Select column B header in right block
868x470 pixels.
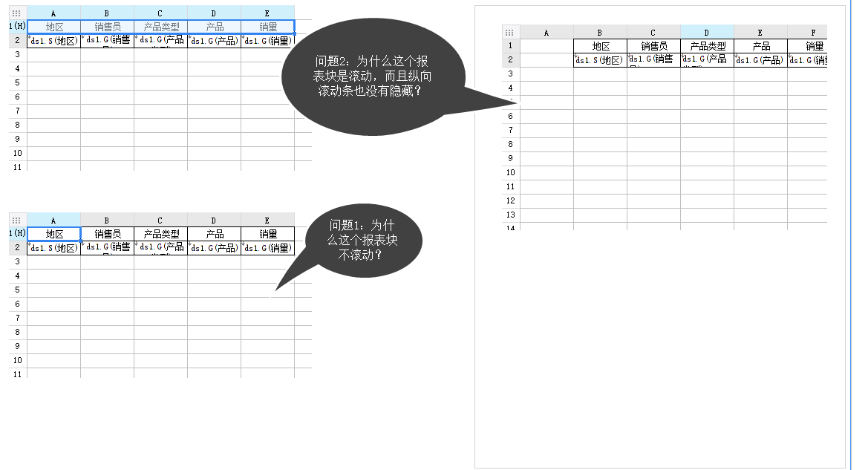pyautogui.click(x=600, y=33)
